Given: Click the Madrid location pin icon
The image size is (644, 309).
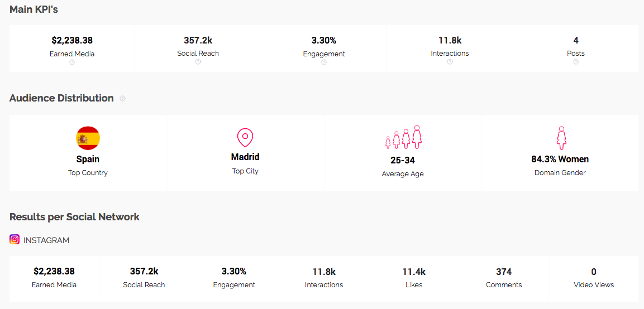Looking at the screenshot, I should tap(245, 137).
